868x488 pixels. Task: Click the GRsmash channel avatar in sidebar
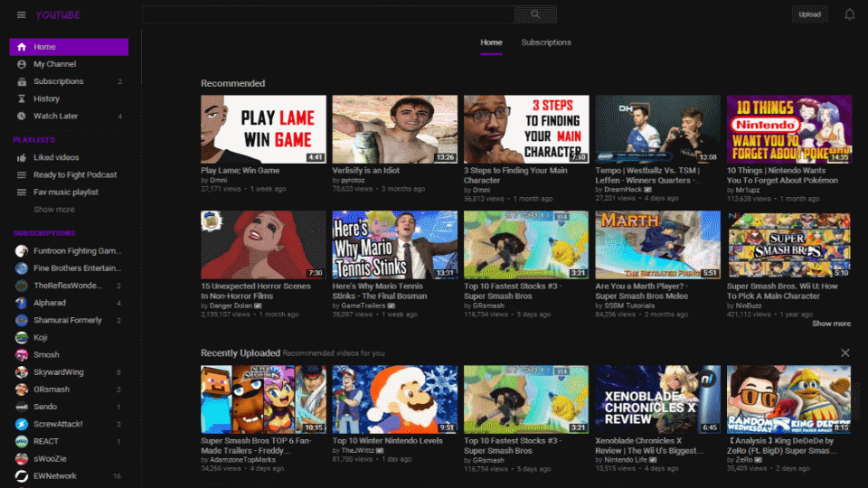22,389
